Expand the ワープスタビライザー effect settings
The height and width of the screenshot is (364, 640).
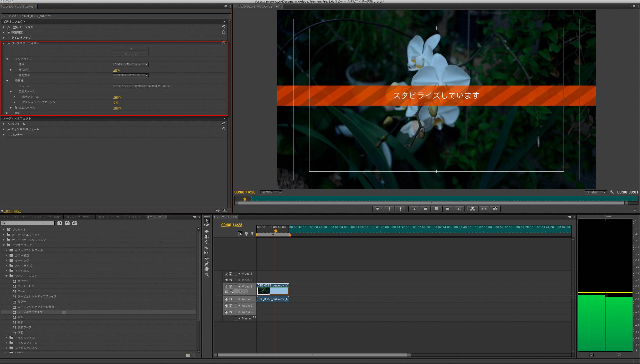coord(4,43)
